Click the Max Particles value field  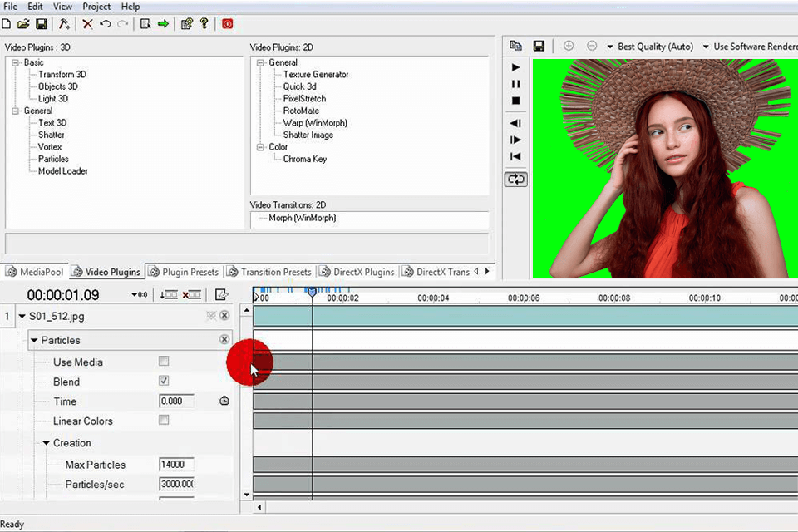coord(176,465)
